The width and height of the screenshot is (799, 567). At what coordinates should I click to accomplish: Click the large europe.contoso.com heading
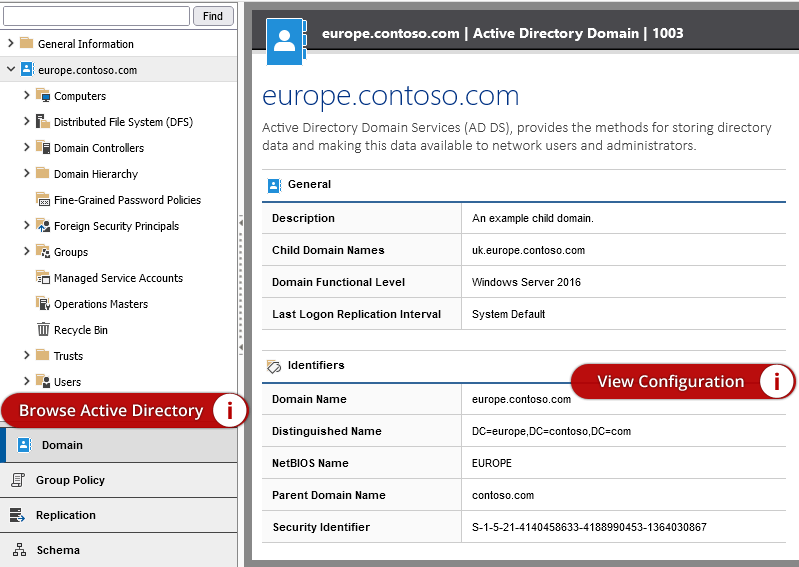pos(390,96)
